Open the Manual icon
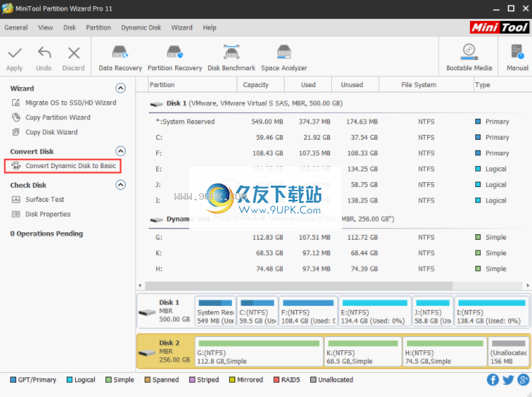The image size is (532, 397). 517,52
